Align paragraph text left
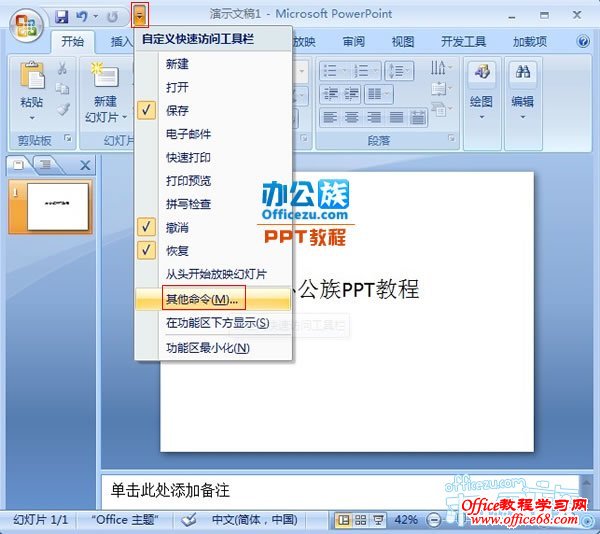Screen dimensions: 600x534 [x=330, y=117]
